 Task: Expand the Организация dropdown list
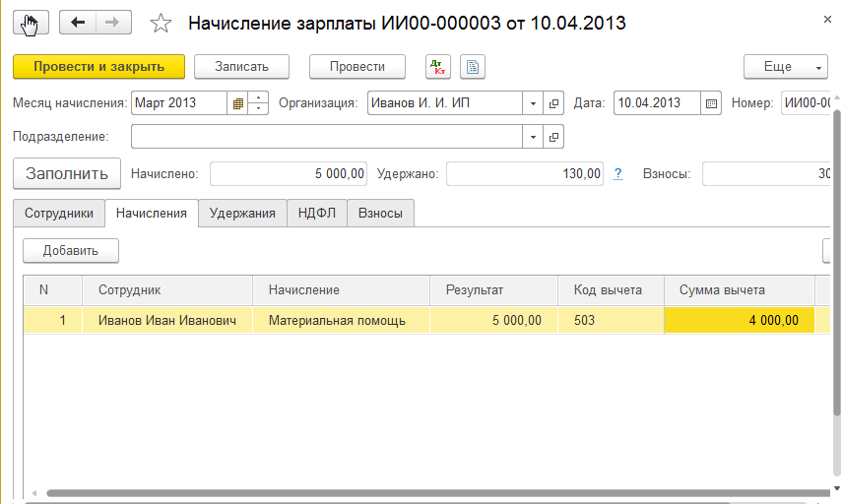click(x=533, y=103)
